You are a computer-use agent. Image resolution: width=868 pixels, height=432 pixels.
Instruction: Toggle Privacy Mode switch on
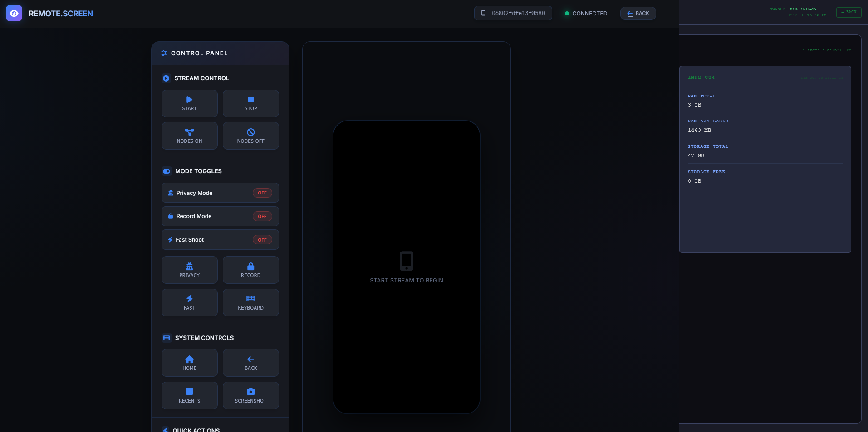[x=262, y=193]
